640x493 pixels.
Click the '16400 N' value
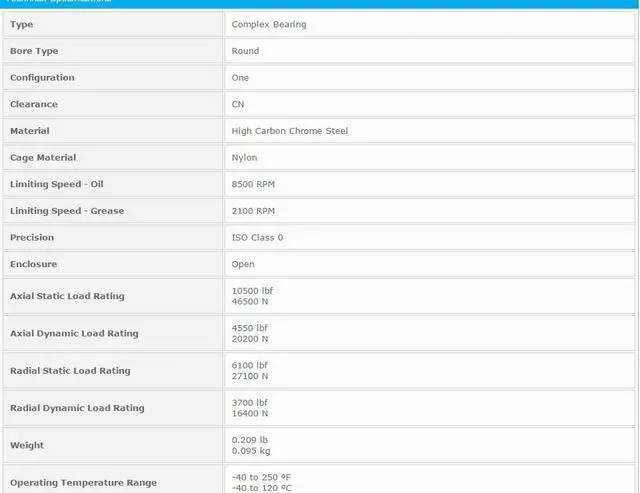249,413
